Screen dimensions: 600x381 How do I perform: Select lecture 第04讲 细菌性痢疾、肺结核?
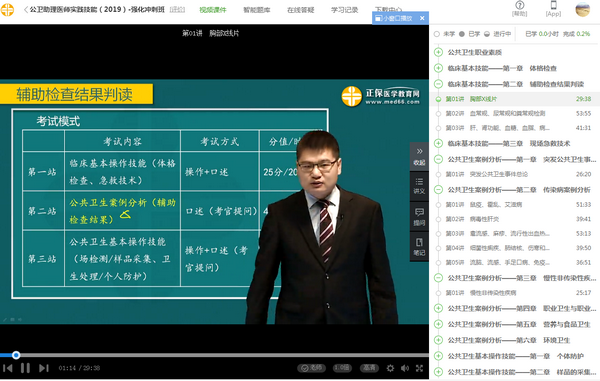tap(515, 248)
